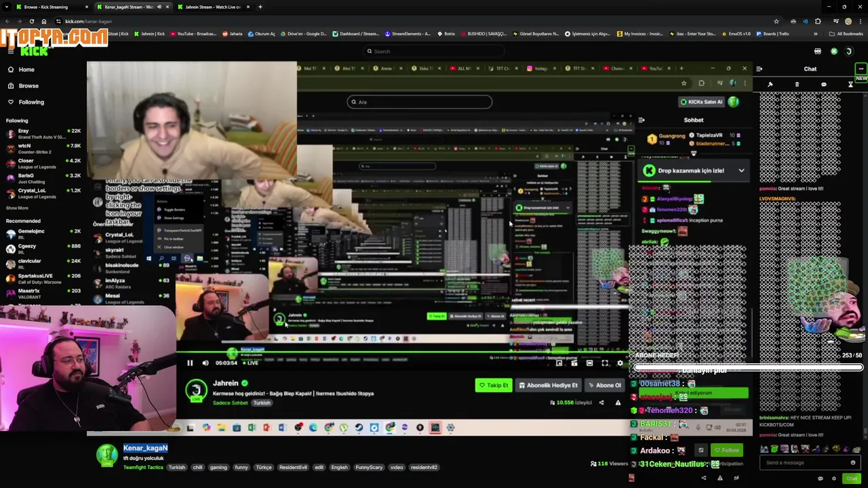Open the chat three-dot options menu
This screenshot has height=488, width=868.
click(861, 68)
